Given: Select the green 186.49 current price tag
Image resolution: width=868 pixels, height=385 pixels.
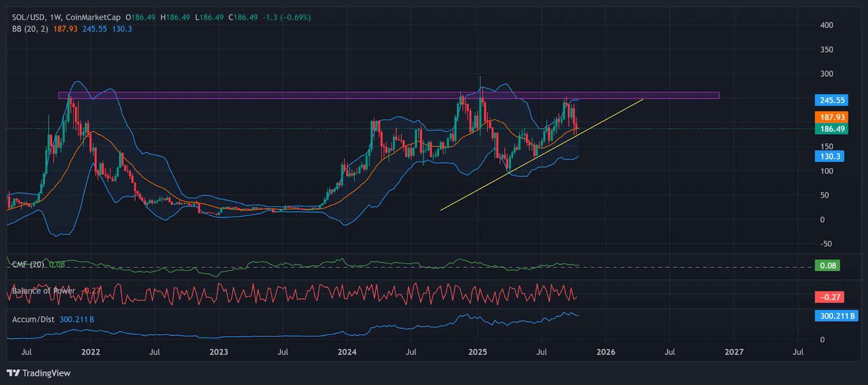Looking at the screenshot, I should (832, 129).
